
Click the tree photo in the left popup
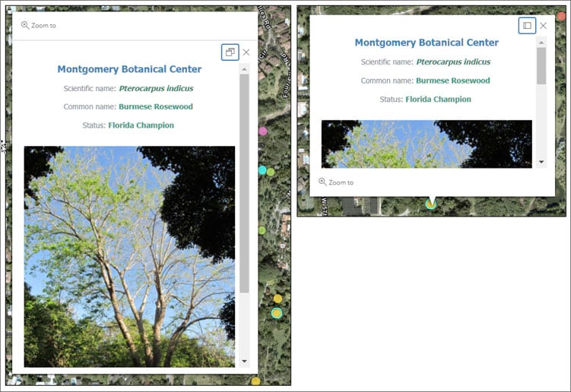click(x=129, y=257)
